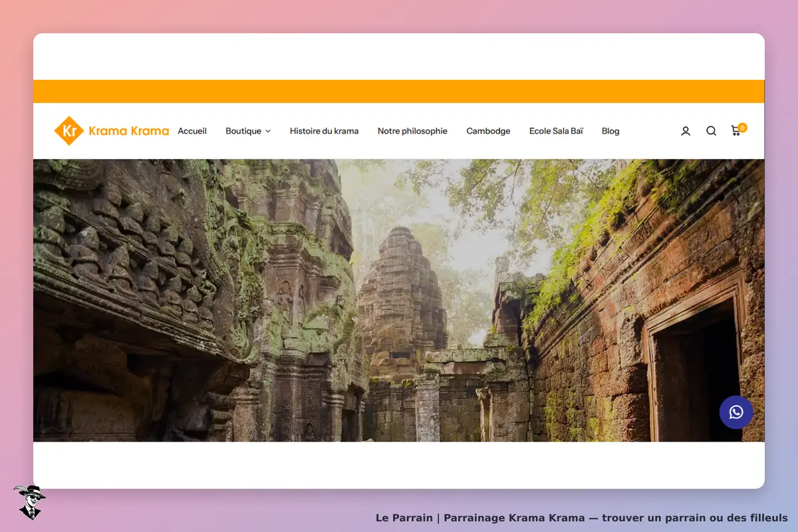Open the shopping cart icon

coord(735,131)
